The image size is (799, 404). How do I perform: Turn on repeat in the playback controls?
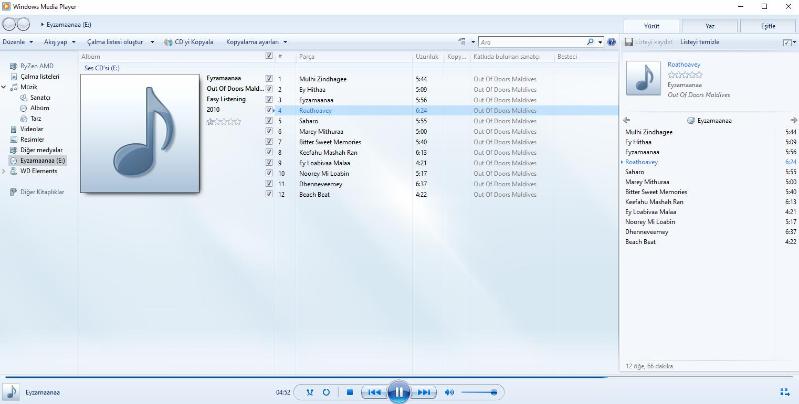pyautogui.click(x=327, y=392)
